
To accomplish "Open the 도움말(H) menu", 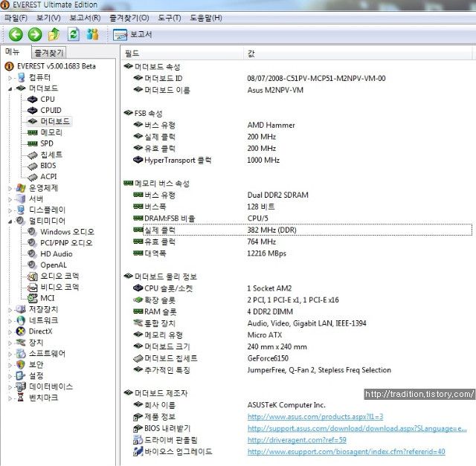I will coord(206,18).
